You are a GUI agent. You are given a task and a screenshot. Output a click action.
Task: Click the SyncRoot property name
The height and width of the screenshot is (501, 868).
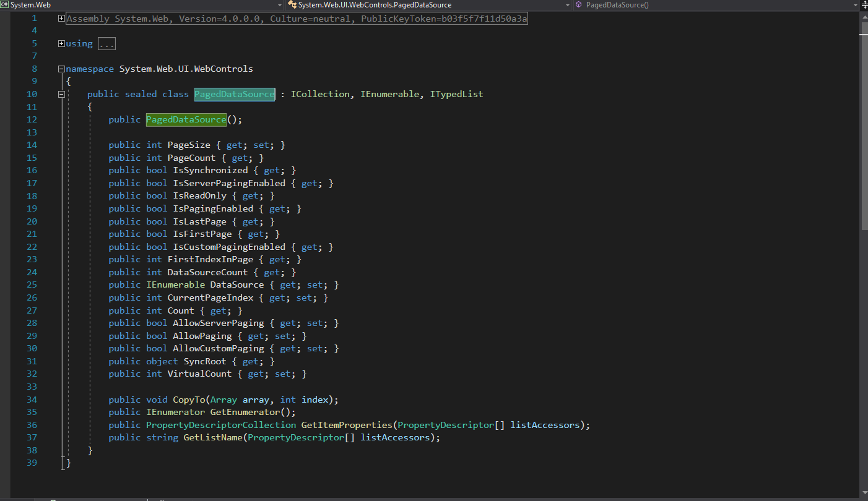point(205,361)
